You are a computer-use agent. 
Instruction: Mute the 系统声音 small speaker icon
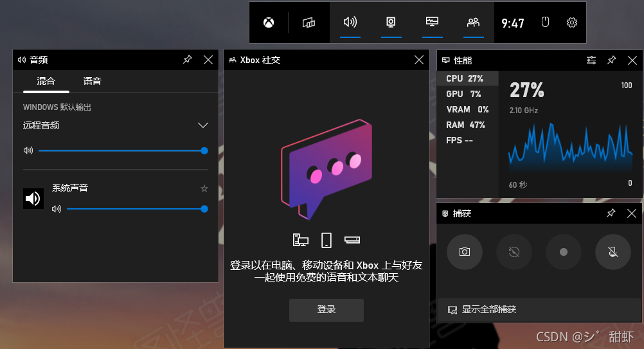click(x=57, y=209)
